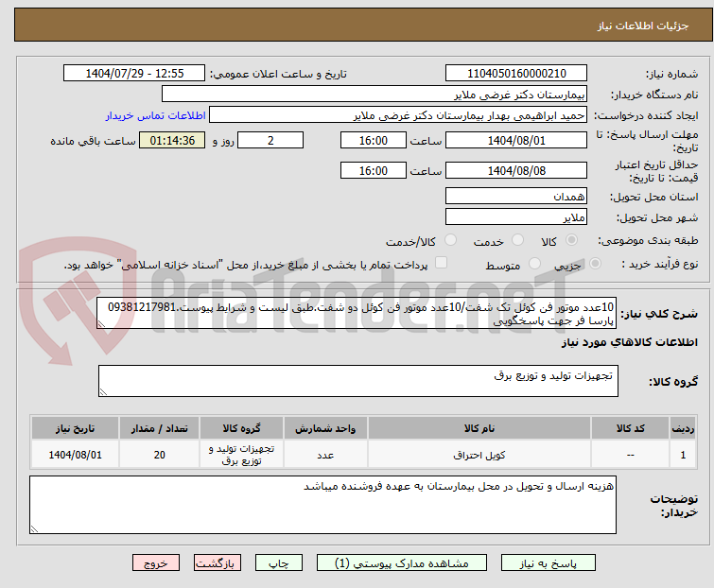Screen dimensions: 714x588
Task: Click the چاپ print button
Action: coord(279,563)
